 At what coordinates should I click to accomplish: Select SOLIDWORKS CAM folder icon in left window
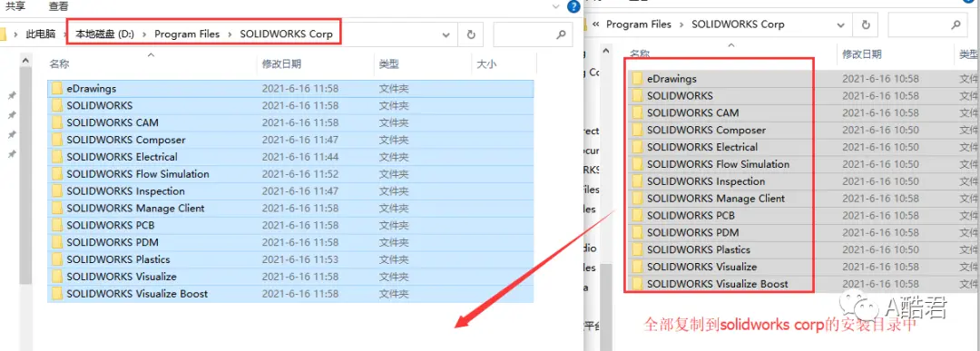(x=57, y=123)
